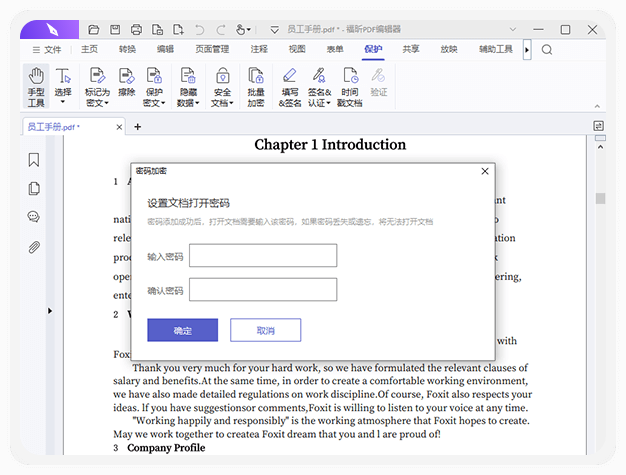Collapse the ribbon with chevron
626x475 pixels.
coord(597,106)
